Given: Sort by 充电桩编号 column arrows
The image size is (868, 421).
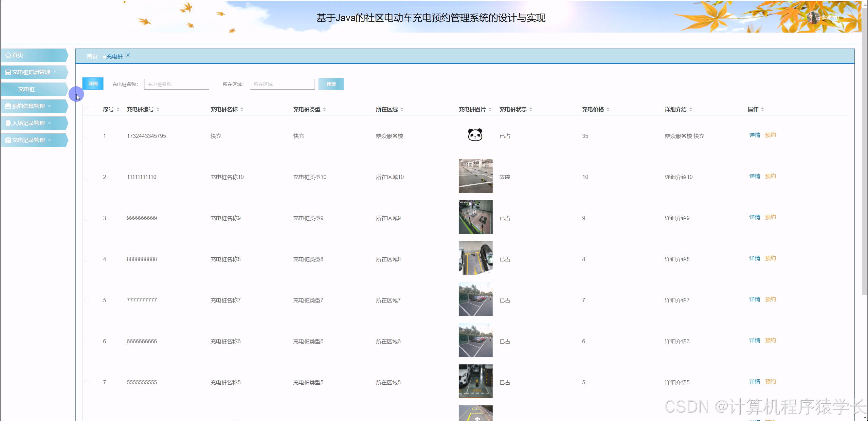Looking at the screenshot, I should [x=158, y=109].
